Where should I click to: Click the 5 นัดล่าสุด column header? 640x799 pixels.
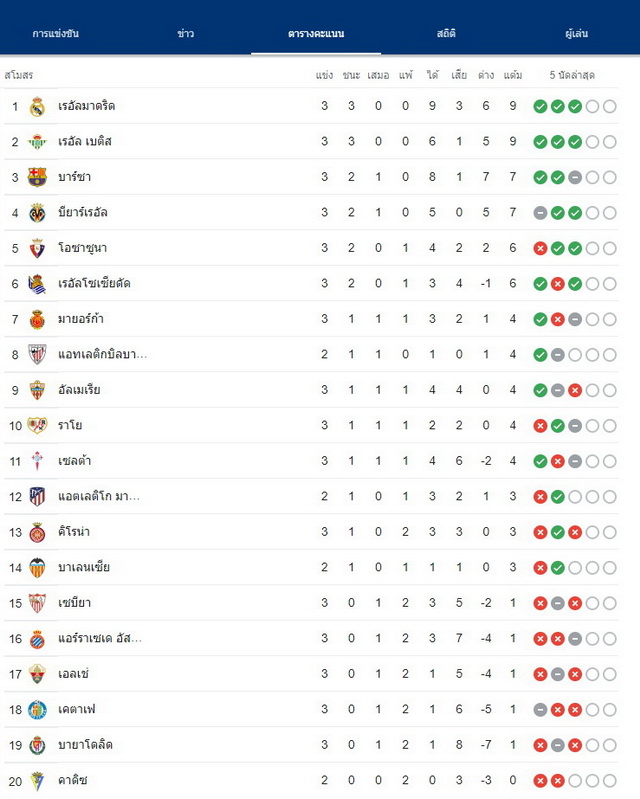point(572,75)
